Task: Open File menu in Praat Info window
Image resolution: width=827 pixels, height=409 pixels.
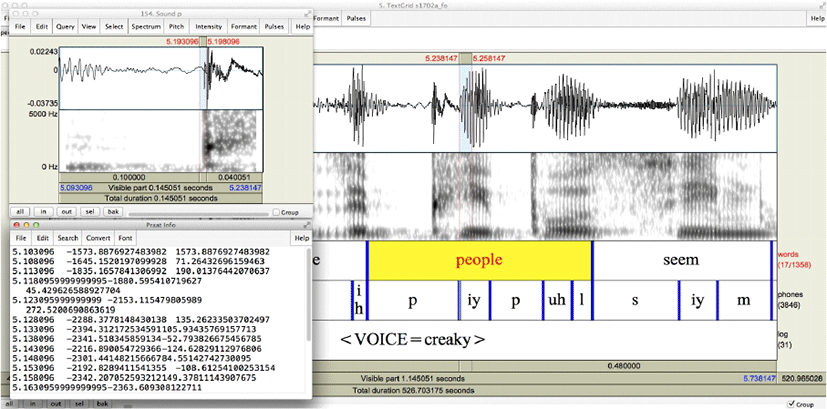Action: point(20,238)
